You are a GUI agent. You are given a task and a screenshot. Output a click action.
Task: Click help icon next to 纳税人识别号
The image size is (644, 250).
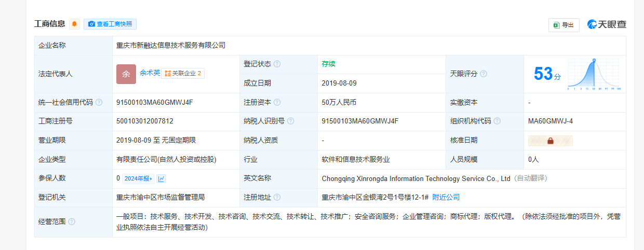291,121
